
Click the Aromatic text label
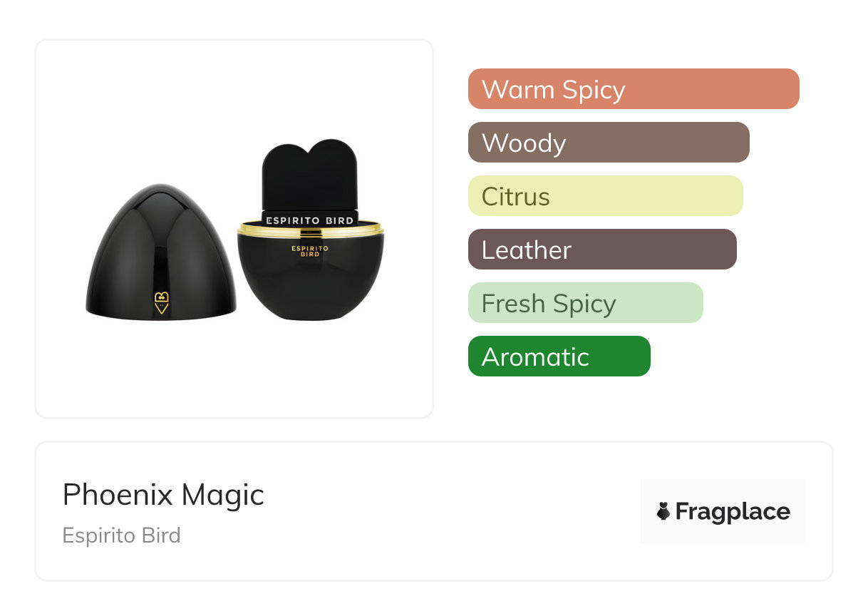pyautogui.click(x=535, y=356)
